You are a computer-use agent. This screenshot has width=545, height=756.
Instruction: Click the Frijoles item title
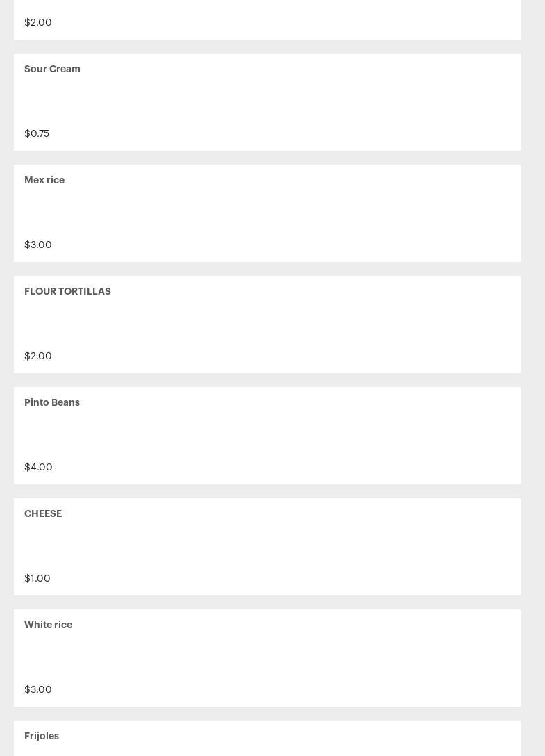[42, 736]
